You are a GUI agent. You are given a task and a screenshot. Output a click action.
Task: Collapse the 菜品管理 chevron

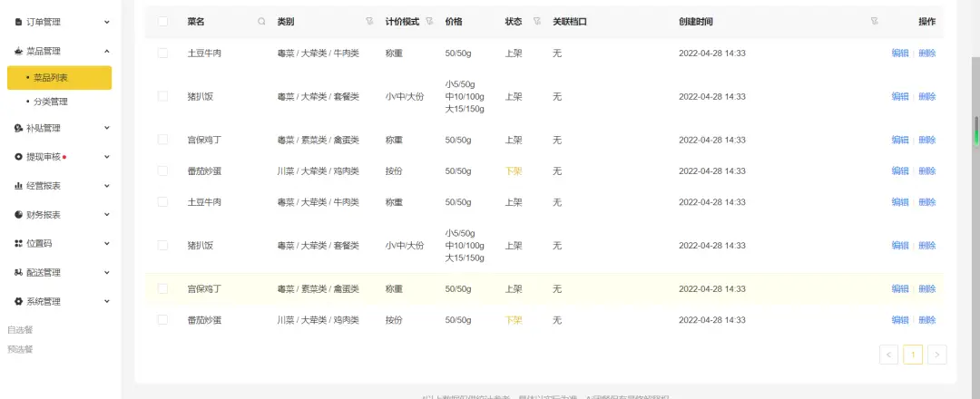[107, 51]
